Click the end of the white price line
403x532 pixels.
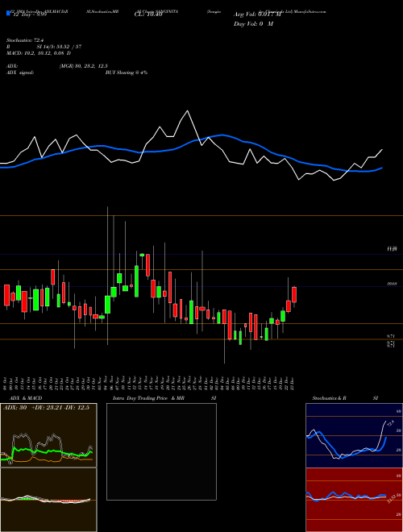[382, 149]
